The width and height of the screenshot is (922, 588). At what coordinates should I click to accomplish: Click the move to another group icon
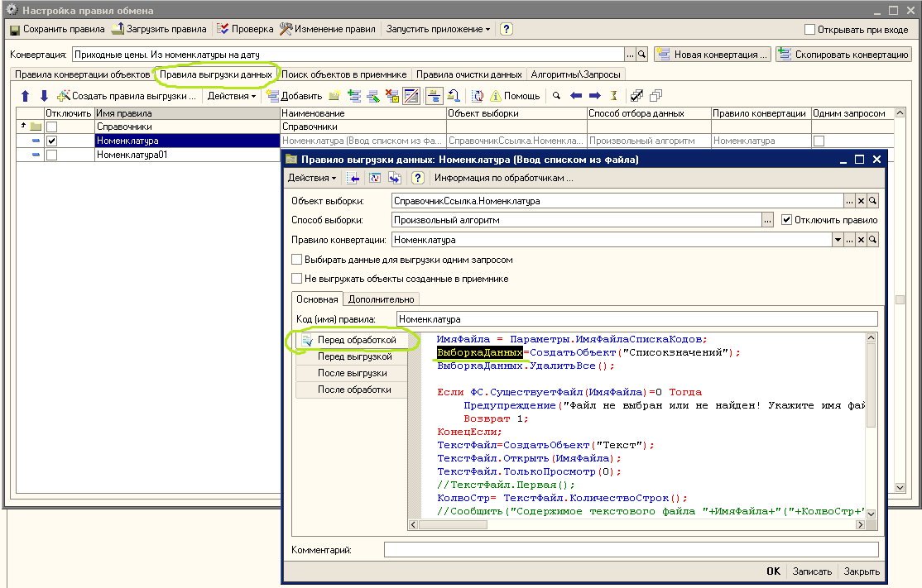(454, 96)
